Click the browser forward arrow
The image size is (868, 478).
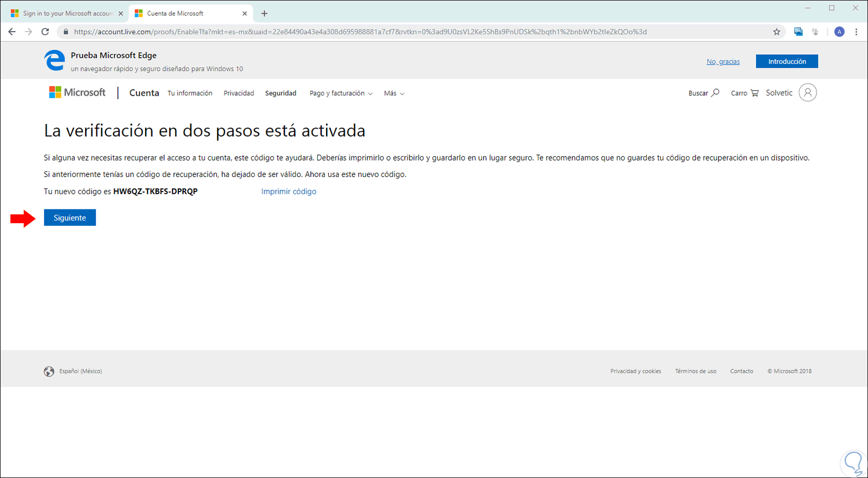point(28,32)
